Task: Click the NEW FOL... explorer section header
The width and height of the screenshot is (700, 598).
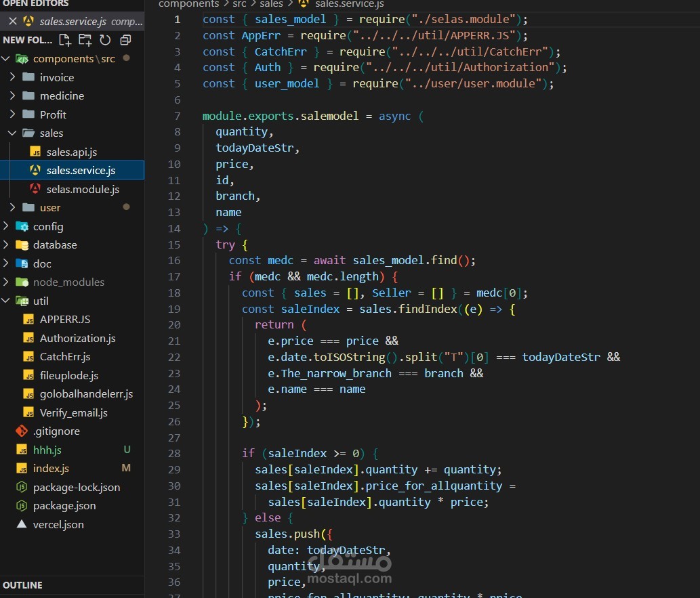Action: pos(27,40)
